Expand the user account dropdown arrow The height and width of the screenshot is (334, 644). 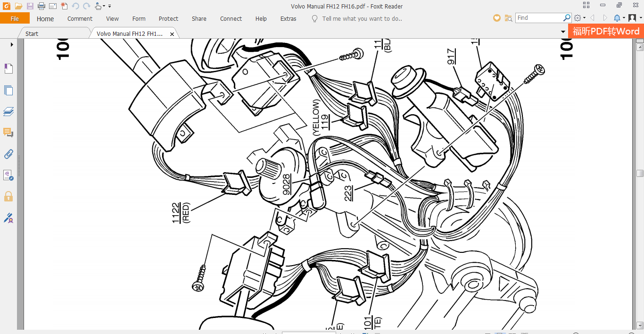pyautogui.click(x=640, y=18)
